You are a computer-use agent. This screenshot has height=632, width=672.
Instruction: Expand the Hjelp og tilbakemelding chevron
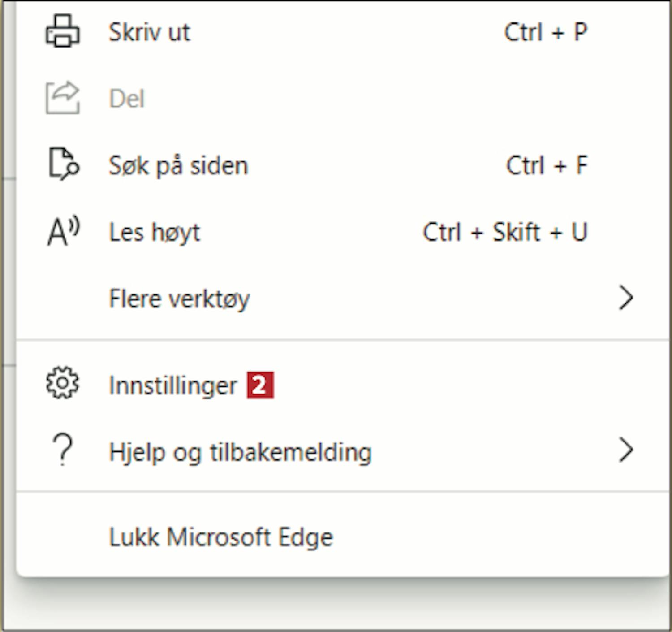pyautogui.click(x=626, y=450)
